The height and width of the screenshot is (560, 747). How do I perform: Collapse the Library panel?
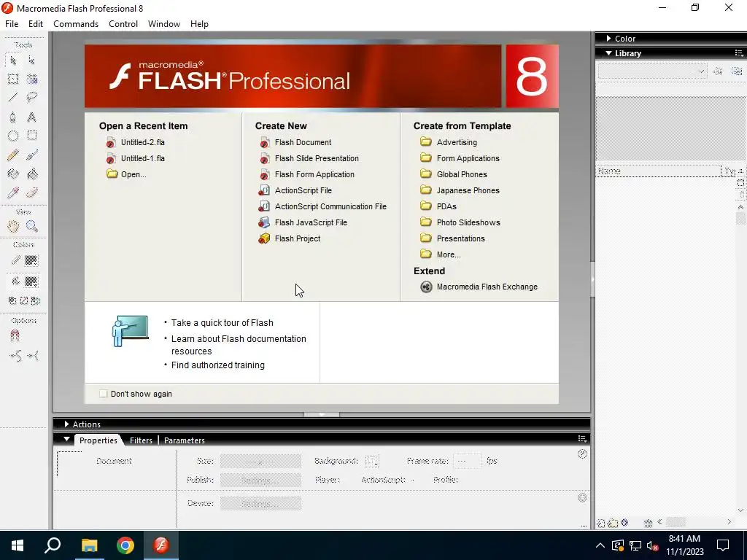[609, 52]
